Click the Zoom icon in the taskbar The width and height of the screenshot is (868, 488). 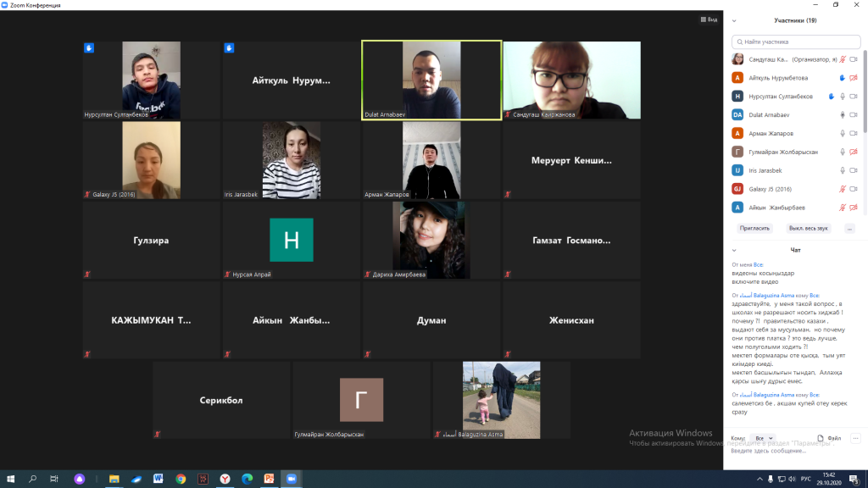tap(291, 479)
